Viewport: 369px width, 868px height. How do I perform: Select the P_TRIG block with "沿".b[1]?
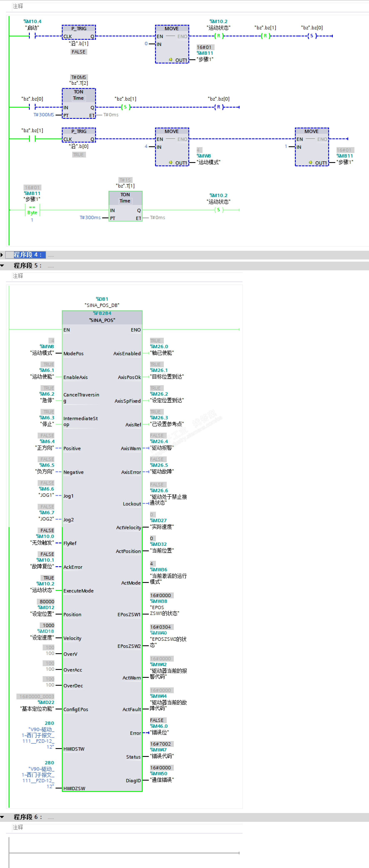[79, 32]
